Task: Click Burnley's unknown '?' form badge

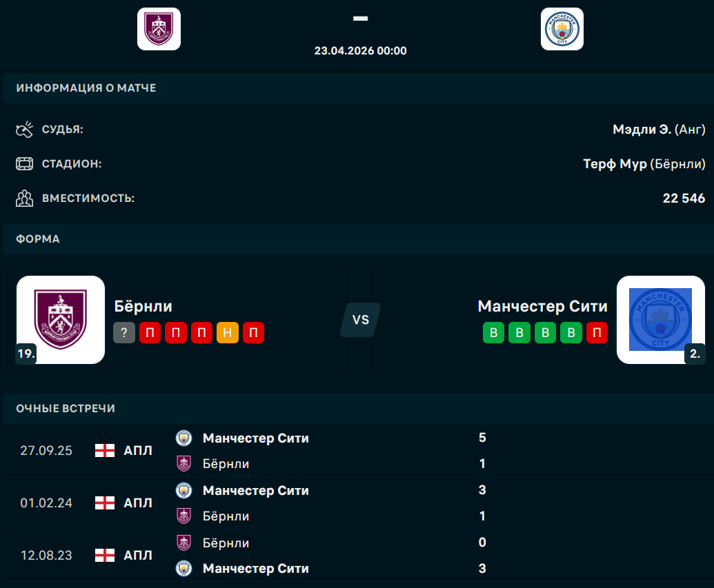Action: [x=124, y=334]
